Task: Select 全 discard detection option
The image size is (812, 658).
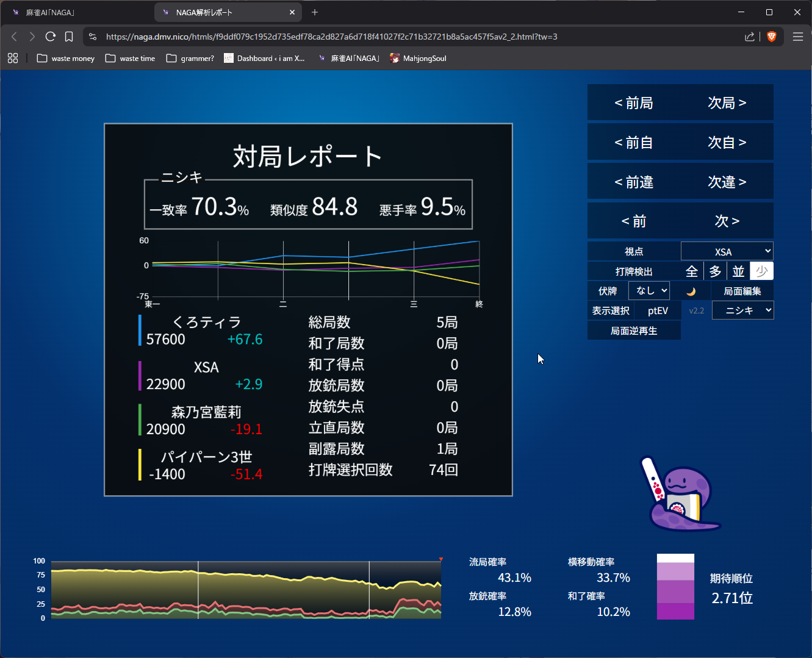Action: click(692, 271)
